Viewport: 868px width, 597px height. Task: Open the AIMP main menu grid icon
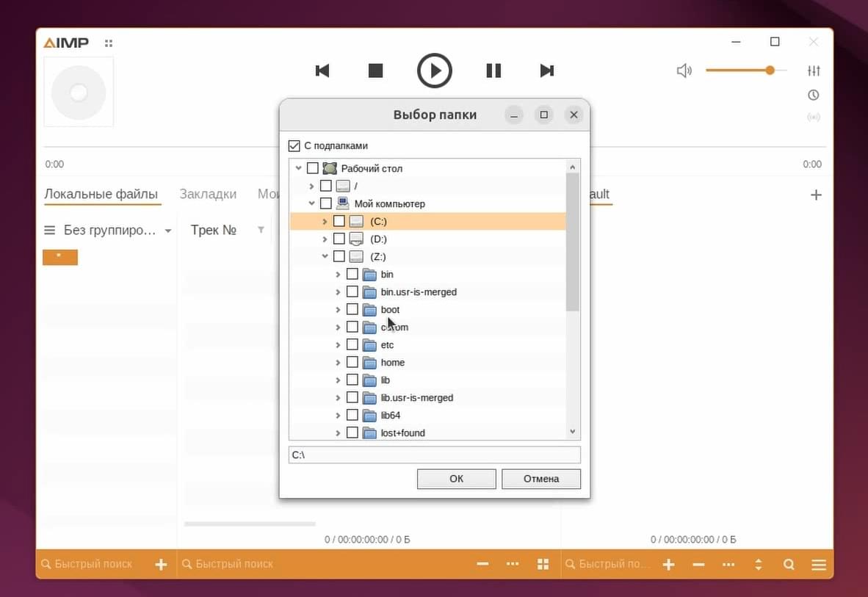point(109,43)
